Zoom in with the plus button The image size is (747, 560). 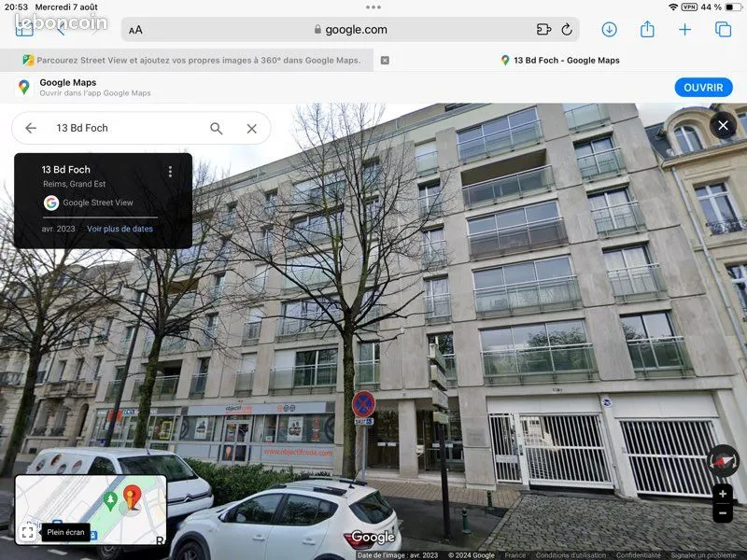click(722, 494)
